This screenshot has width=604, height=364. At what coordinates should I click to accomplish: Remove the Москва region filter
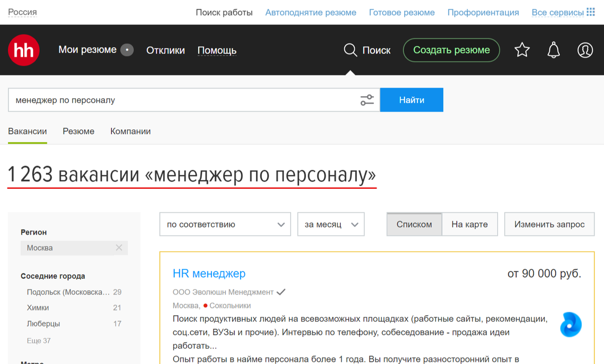tap(119, 248)
